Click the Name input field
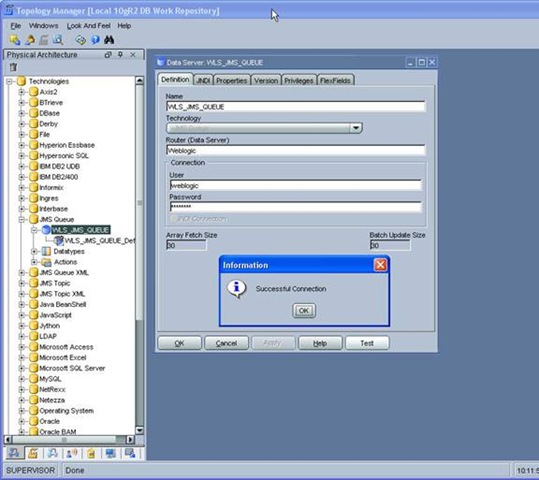This screenshot has width=539, height=480. [x=296, y=107]
